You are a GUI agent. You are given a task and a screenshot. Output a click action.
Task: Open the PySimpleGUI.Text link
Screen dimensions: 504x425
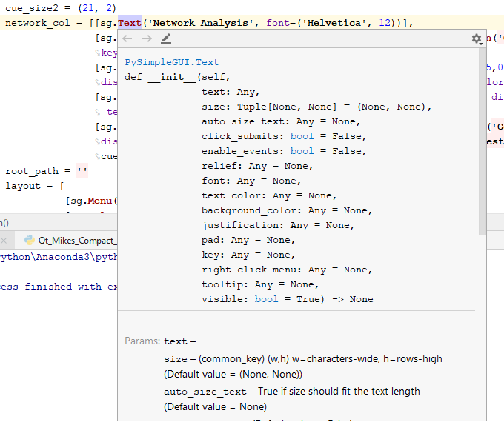click(172, 62)
